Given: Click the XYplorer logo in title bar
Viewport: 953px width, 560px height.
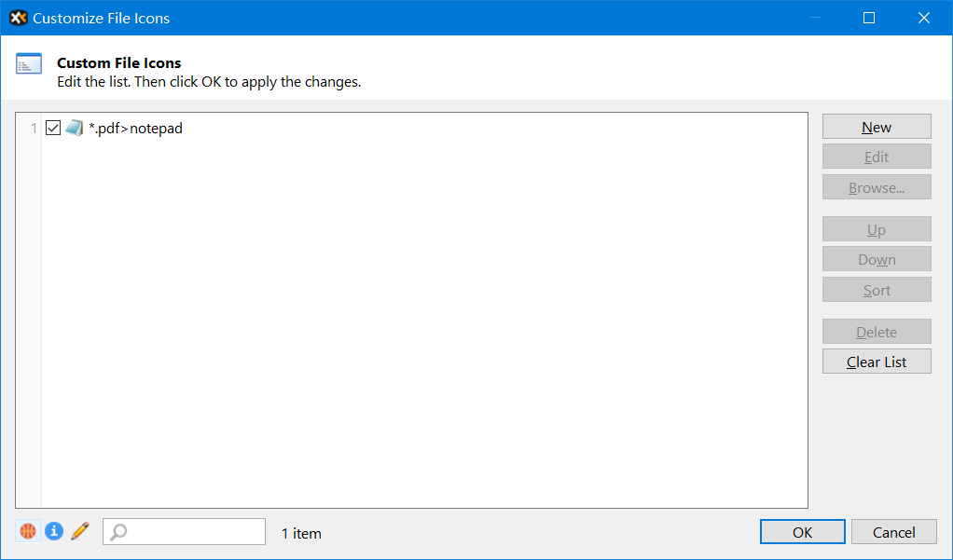Looking at the screenshot, I should [18, 18].
